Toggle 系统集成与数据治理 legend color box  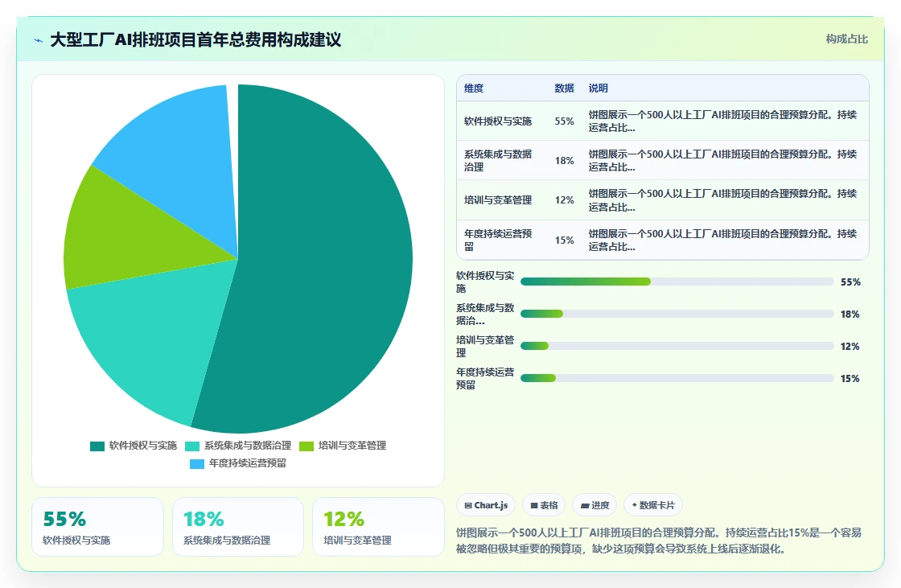tap(192, 446)
